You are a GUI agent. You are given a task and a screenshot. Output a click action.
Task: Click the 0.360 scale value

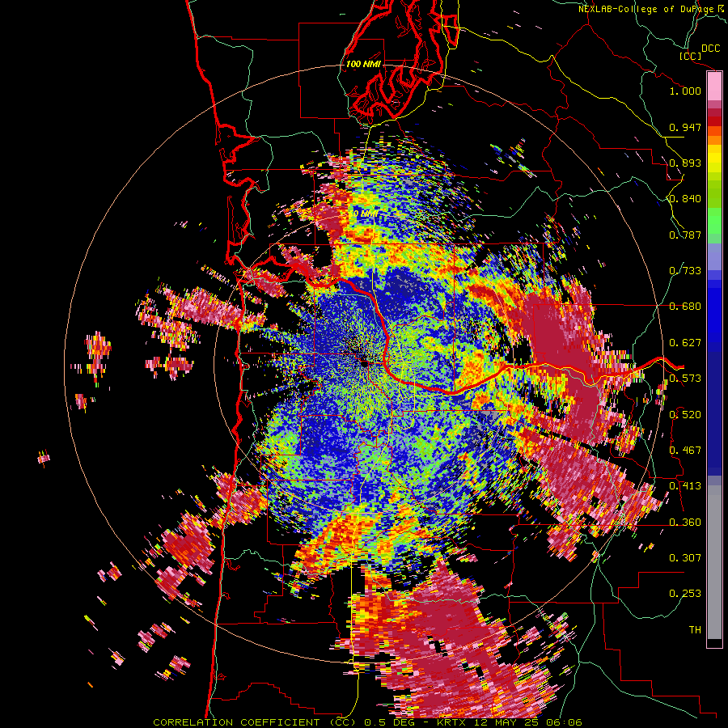(685, 523)
